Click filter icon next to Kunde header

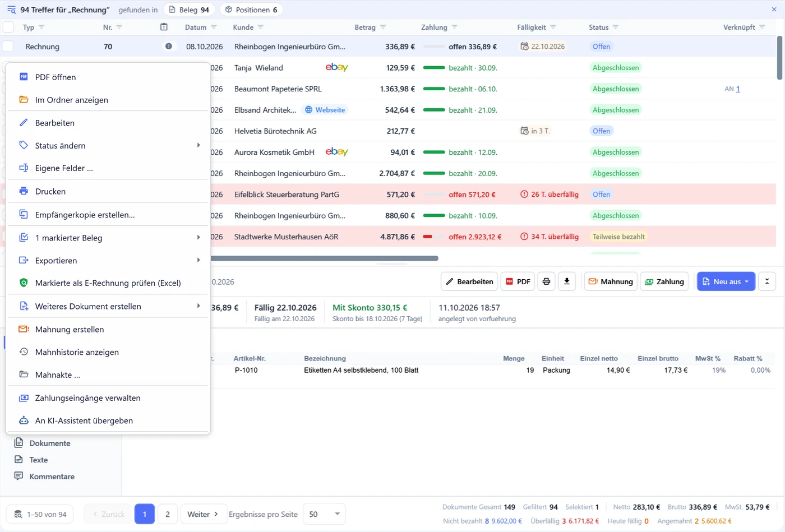[261, 27]
